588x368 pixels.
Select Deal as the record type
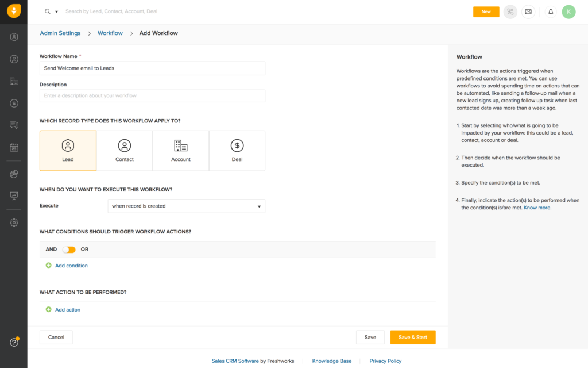[237, 151]
